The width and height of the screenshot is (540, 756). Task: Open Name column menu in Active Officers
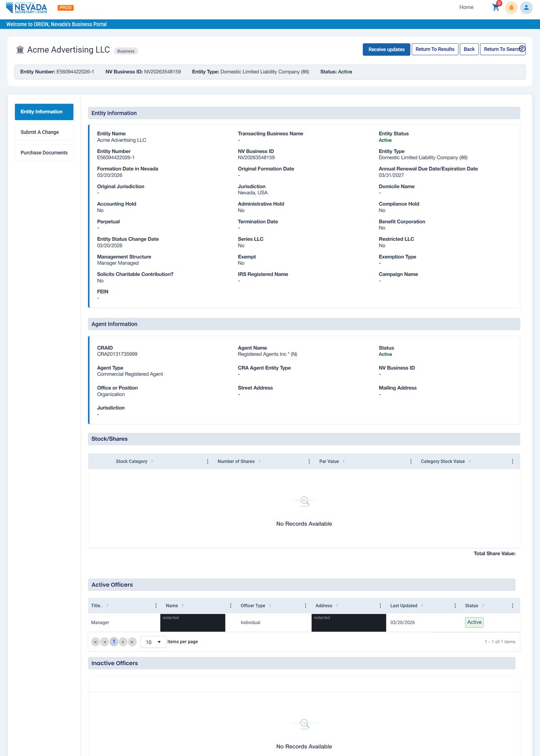(231, 606)
